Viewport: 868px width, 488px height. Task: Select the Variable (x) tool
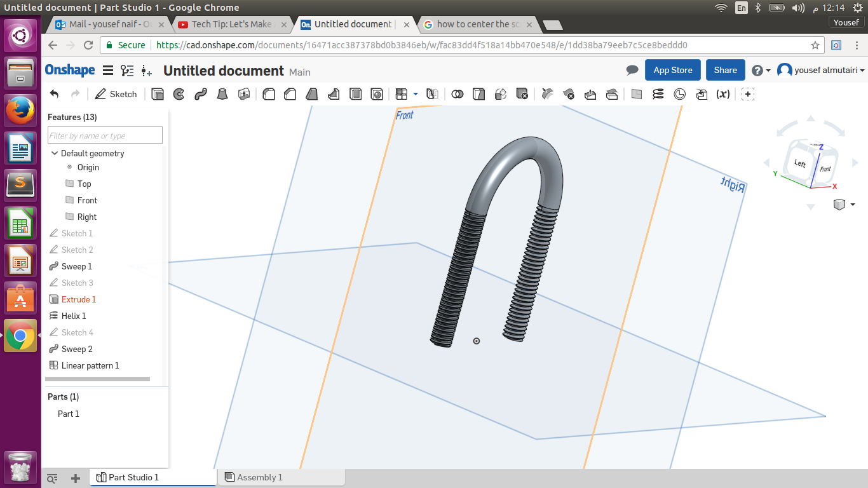point(723,94)
